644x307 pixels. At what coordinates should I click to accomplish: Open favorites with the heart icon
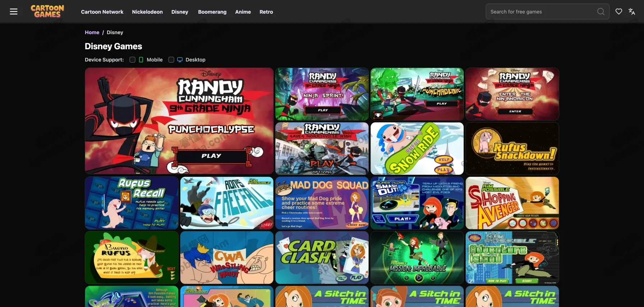[619, 12]
